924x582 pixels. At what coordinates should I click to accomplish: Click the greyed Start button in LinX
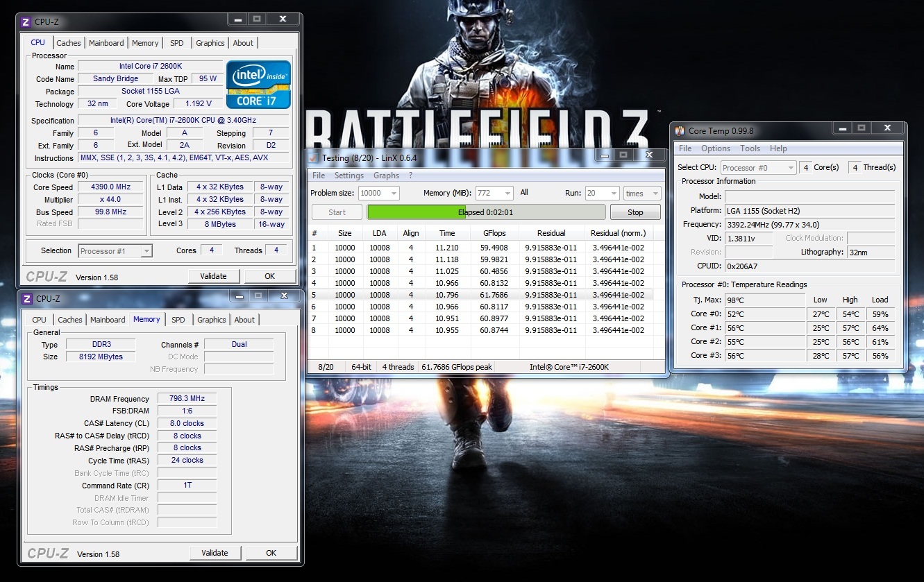click(x=337, y=212)
